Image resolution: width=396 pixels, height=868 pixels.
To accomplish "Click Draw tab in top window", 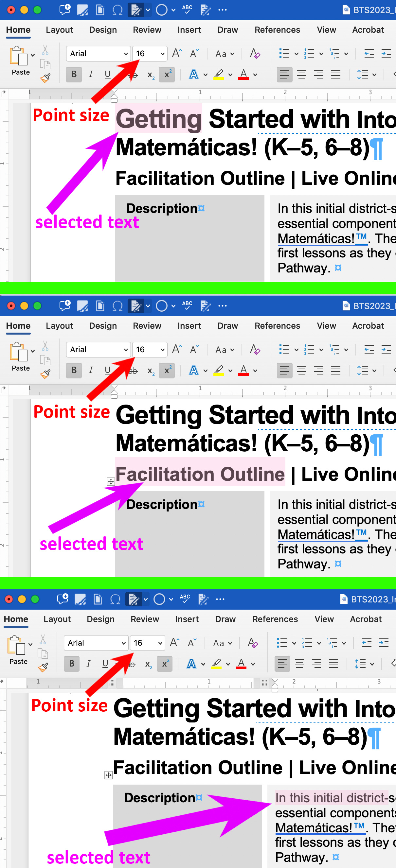I will [228, 30].
